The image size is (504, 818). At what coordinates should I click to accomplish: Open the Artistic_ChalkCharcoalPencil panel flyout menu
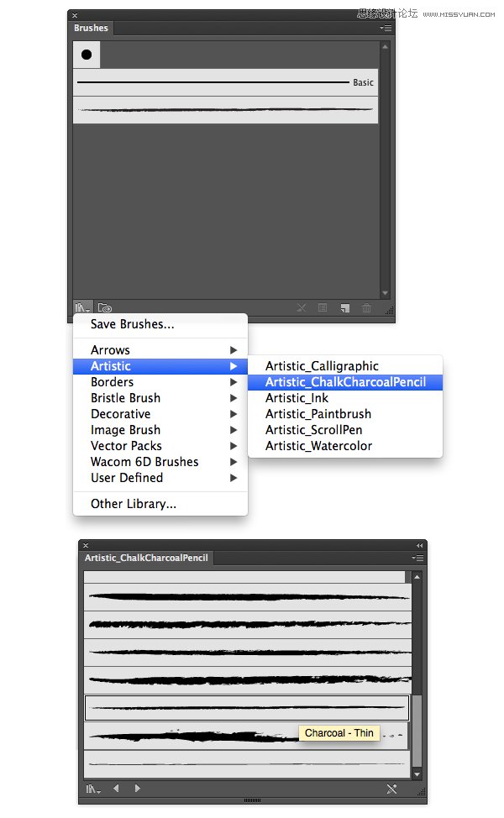coord(418,558)
